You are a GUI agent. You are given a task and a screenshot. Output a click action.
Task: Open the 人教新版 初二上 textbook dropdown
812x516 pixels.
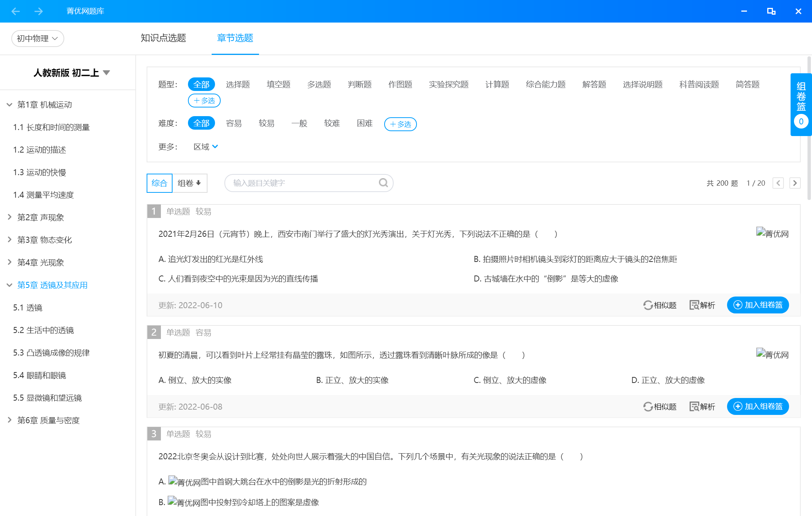[x=71, y=73]
